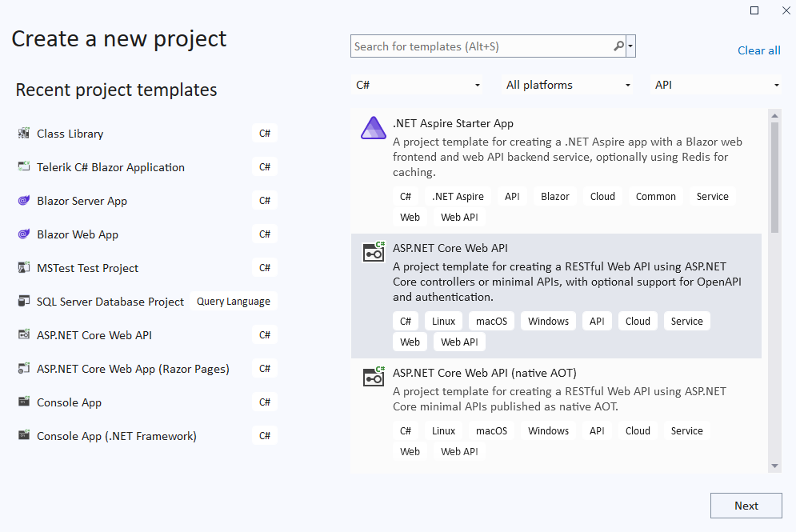Click the template list scroll down arrow
The width and height of the screenshot is (796, 532).
(774, 466)
